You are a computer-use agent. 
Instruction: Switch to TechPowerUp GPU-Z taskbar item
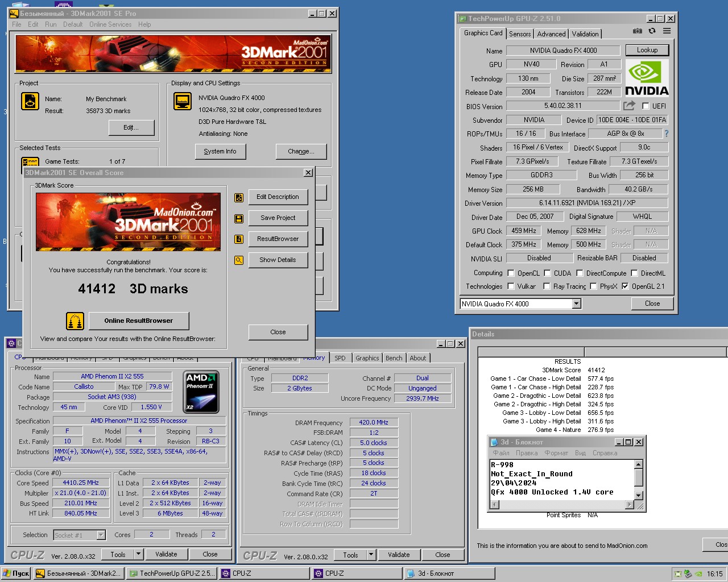click(x=172, y=573)
